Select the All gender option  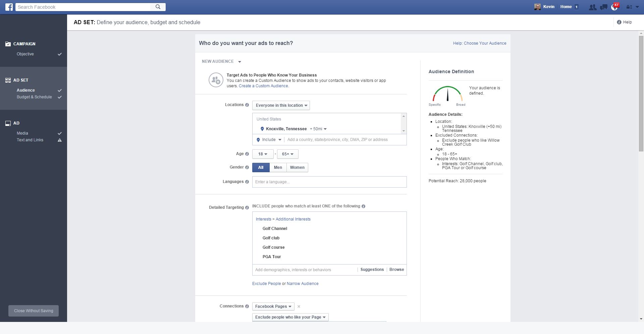(261, 168)
